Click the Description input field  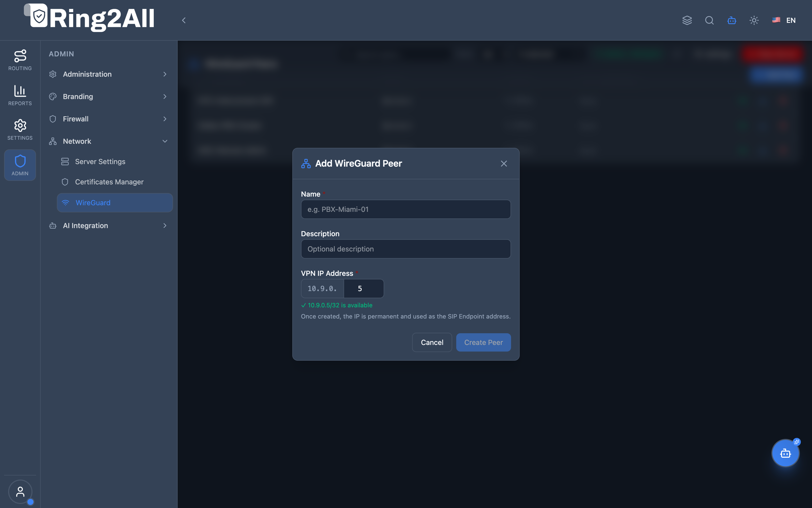(406, 249)
